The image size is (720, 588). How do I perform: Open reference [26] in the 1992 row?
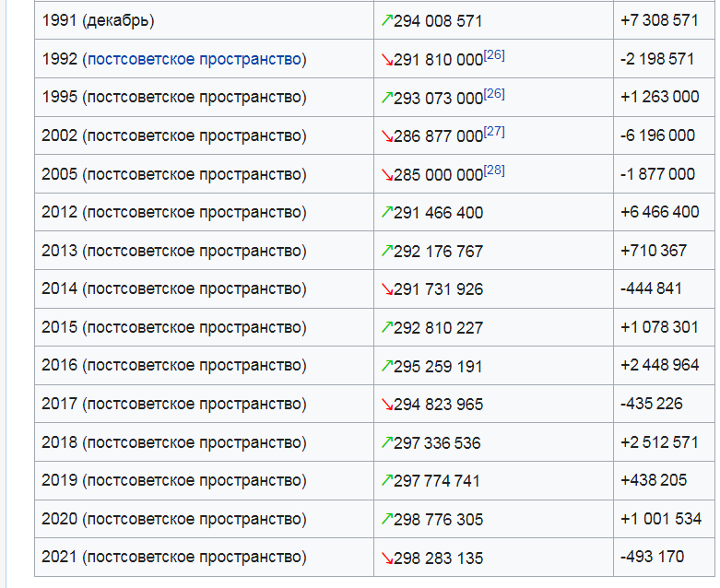494,55
